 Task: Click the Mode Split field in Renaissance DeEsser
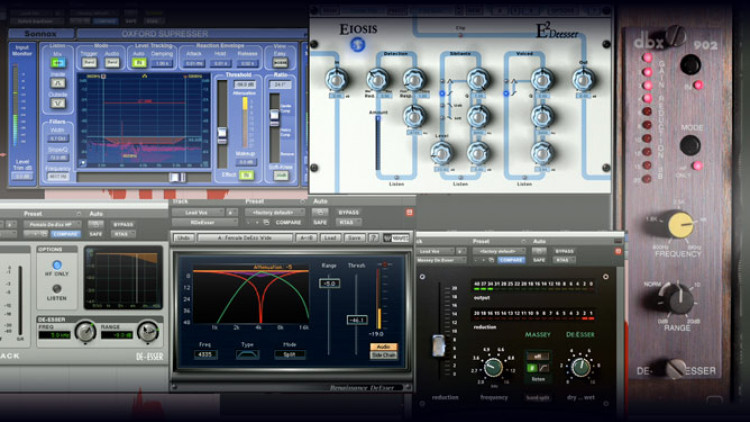coord(289,355)
